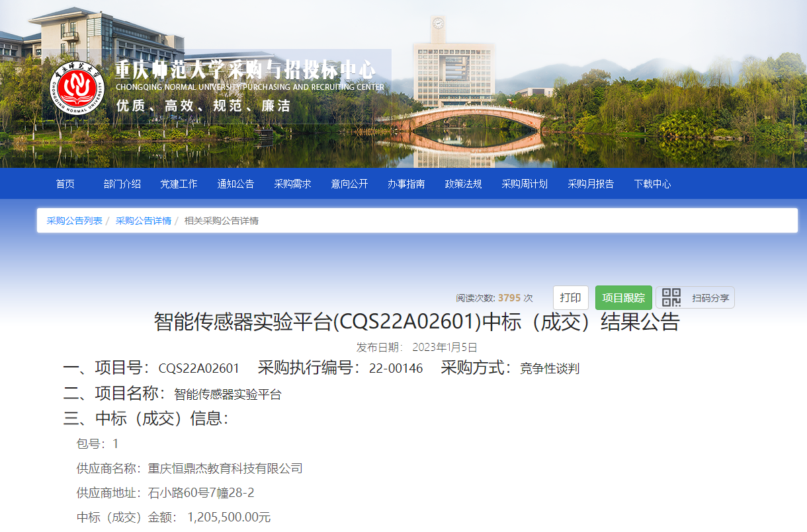The height and width of the screenshot is (532, 807).
Task: Click the 采购公告列表 breadcrumb link
Action: 74,221
